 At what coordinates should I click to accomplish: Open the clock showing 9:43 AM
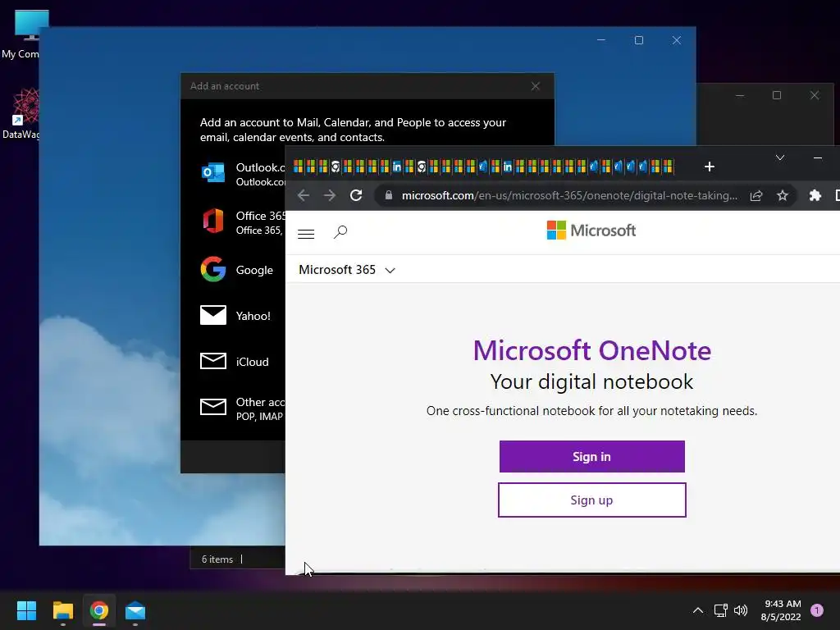point(781,610)
